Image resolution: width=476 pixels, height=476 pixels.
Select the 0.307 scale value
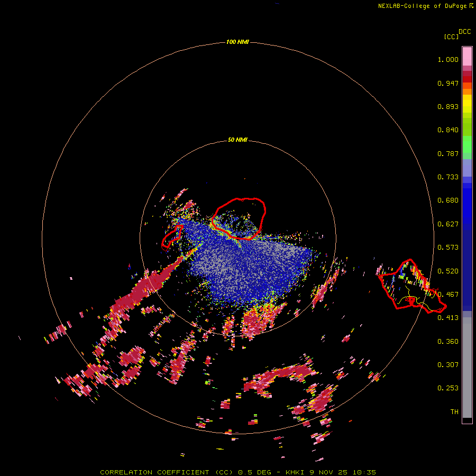[x=448, y=364]
